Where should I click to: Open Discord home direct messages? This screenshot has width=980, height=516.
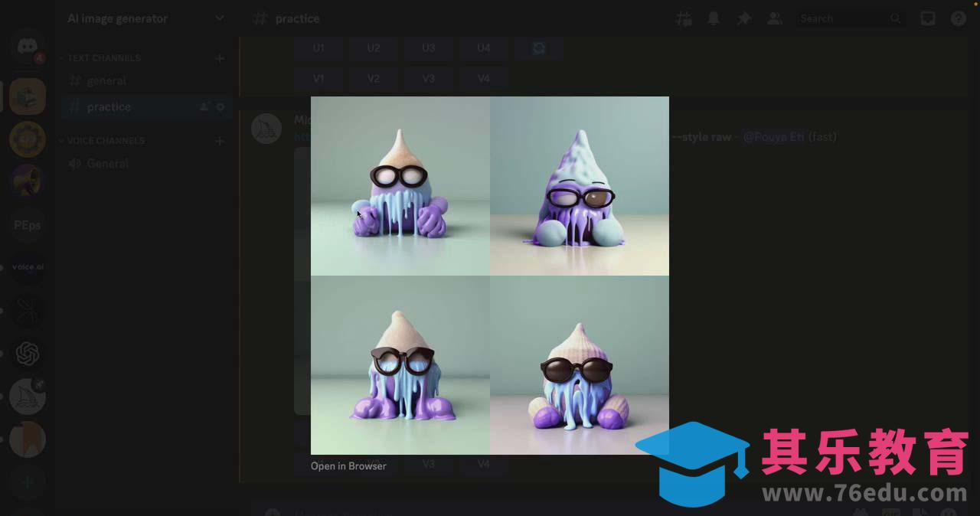click(28, 47)
